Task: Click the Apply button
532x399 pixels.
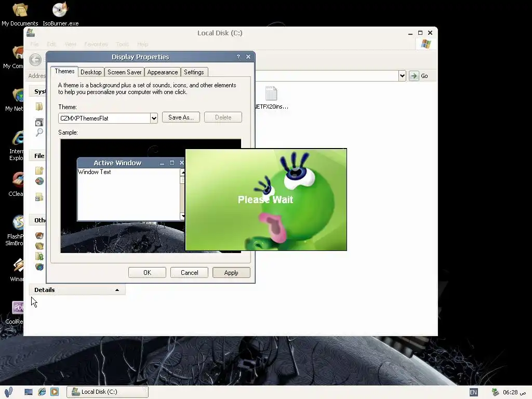Action: tap(231, 272)
